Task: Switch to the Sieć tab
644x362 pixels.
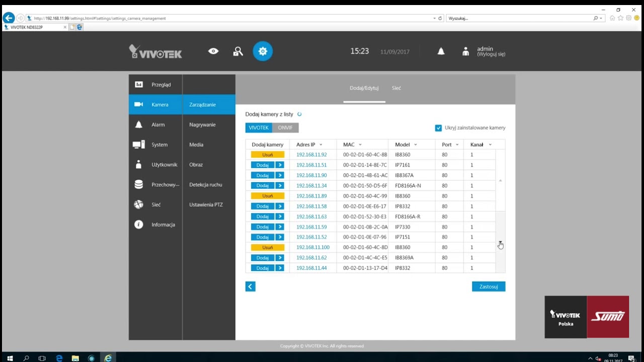Action: [396, 88]
